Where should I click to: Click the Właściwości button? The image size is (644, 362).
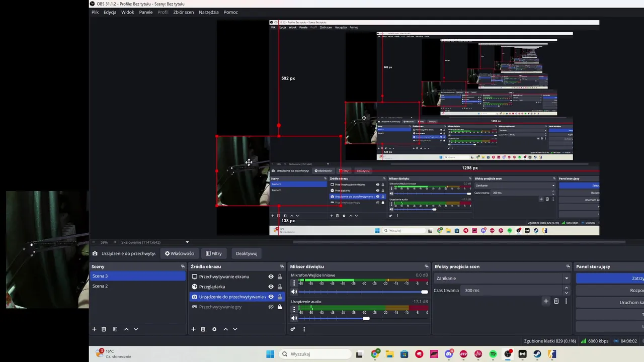pyautogui.click(x=180, y=253)
